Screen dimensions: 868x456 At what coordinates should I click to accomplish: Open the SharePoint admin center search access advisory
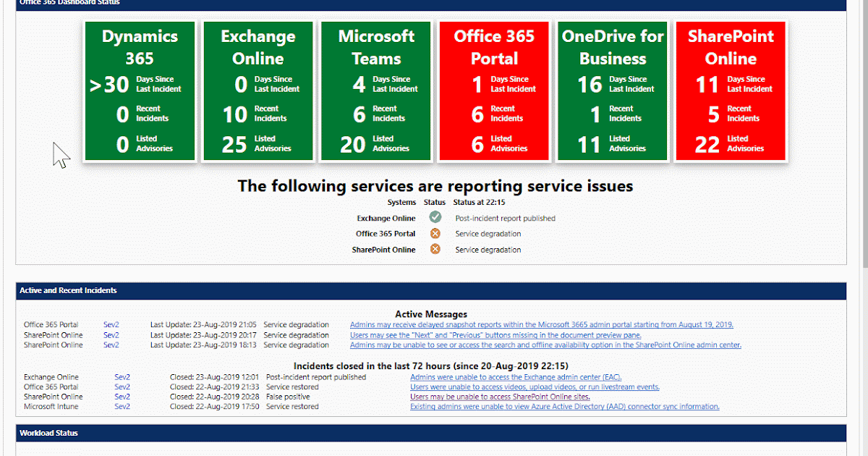tap(545, 345)
